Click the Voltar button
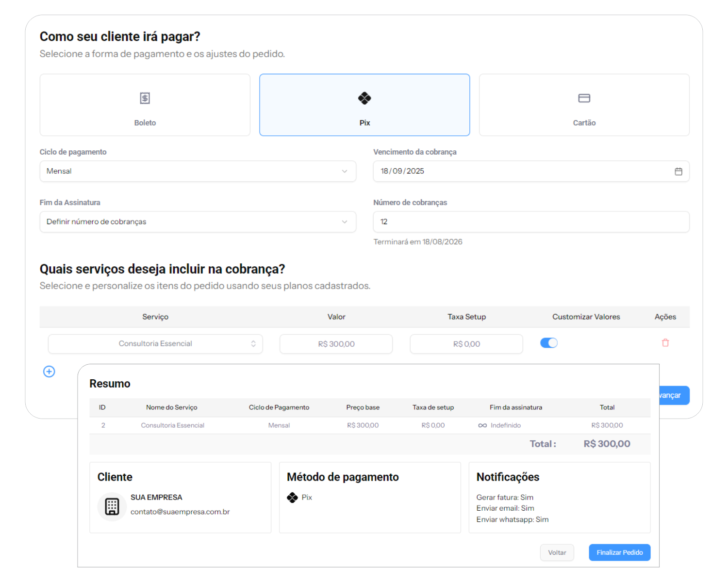 coord(557,552)
